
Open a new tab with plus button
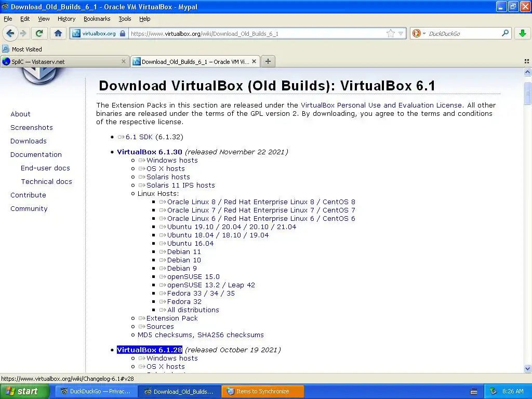[268, 61]
